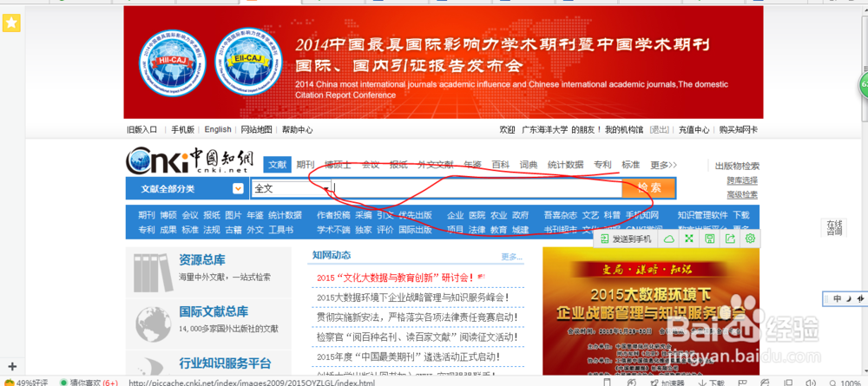Open 充值中心 recharge link
Image resolution: width=868 pixels, height=386 pixels.
(x=694, y=130)
